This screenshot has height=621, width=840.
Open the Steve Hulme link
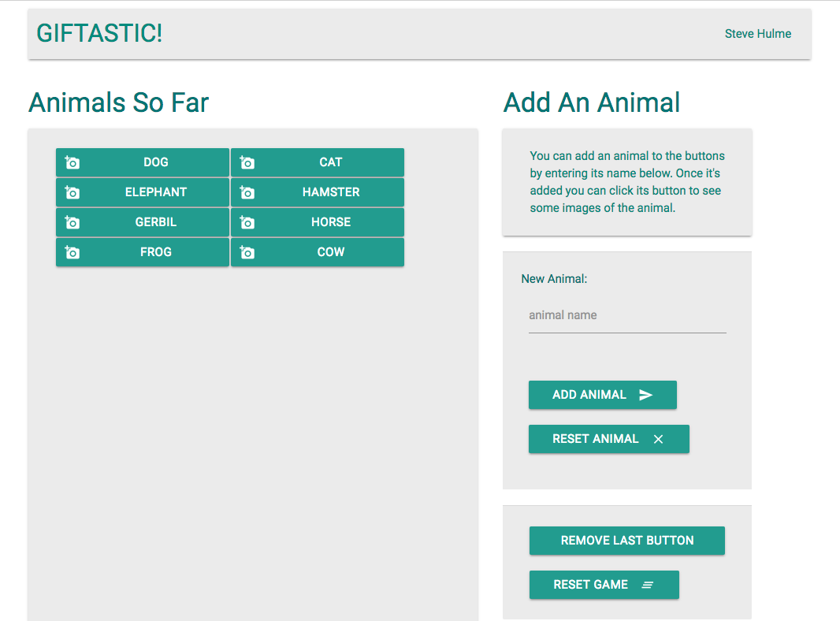757,34
